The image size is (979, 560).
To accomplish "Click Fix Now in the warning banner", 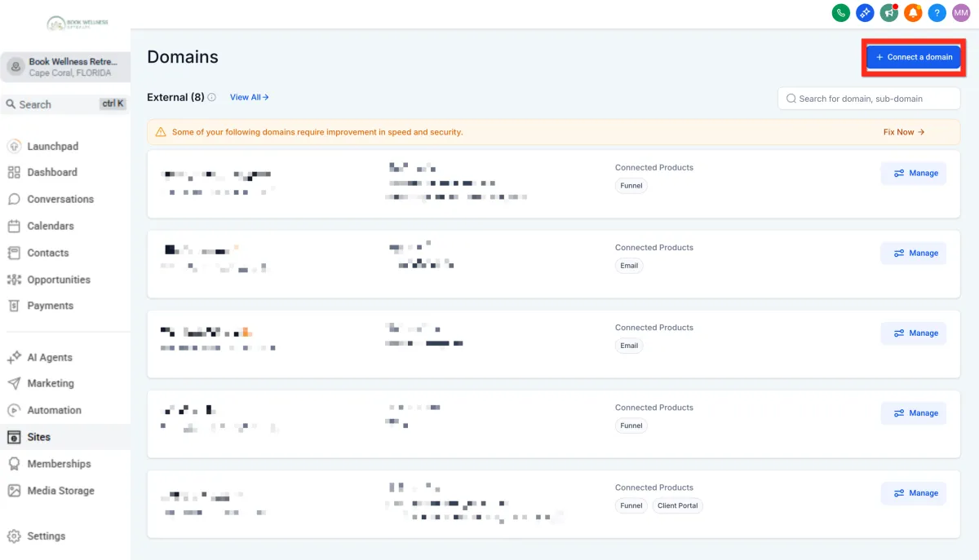I will 903,132.
